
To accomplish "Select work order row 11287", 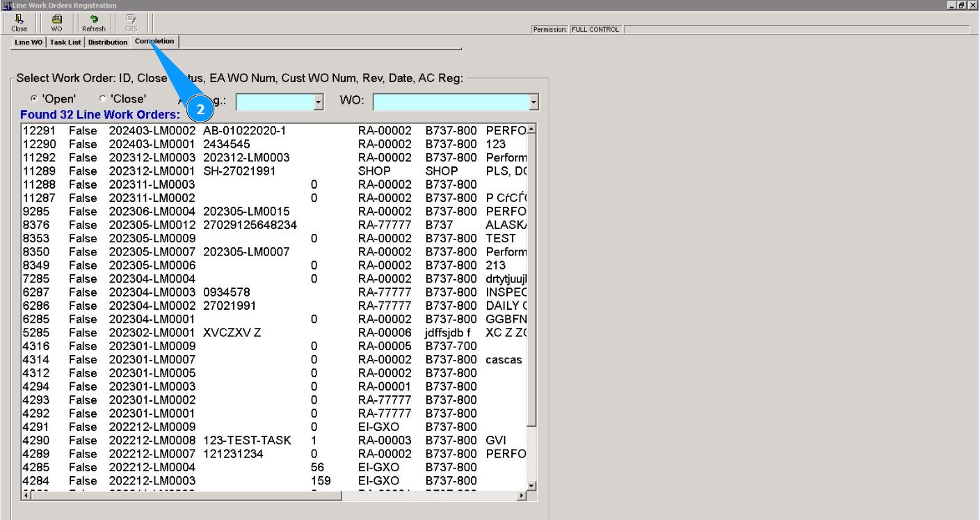I will pyautogui.click(x=274, y=198).
